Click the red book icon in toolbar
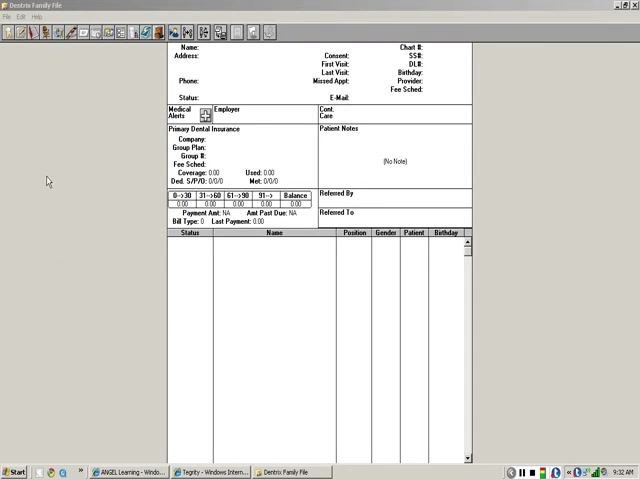640x480 pixels. [33, 32]
